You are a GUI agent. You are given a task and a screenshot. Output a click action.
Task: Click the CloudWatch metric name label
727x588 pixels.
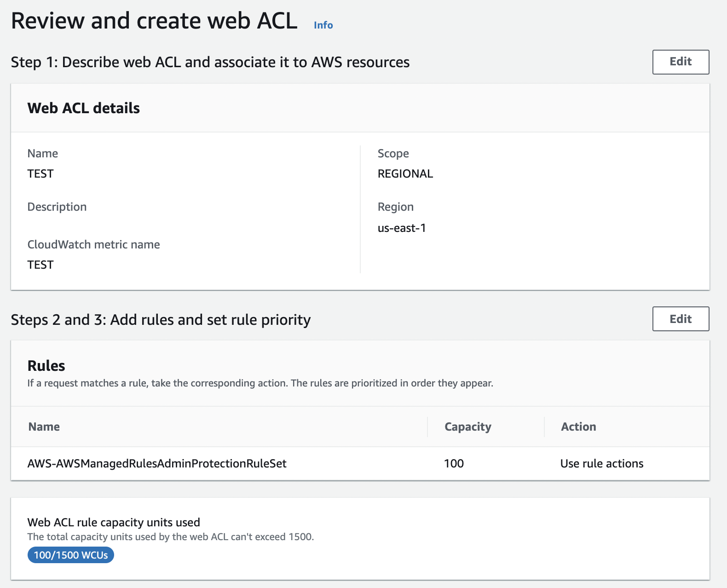tap(94, 244)
